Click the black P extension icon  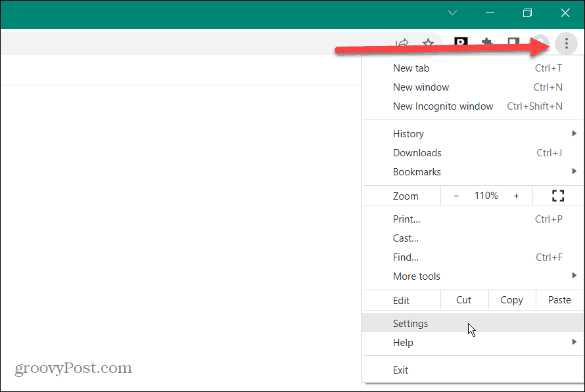461,42
